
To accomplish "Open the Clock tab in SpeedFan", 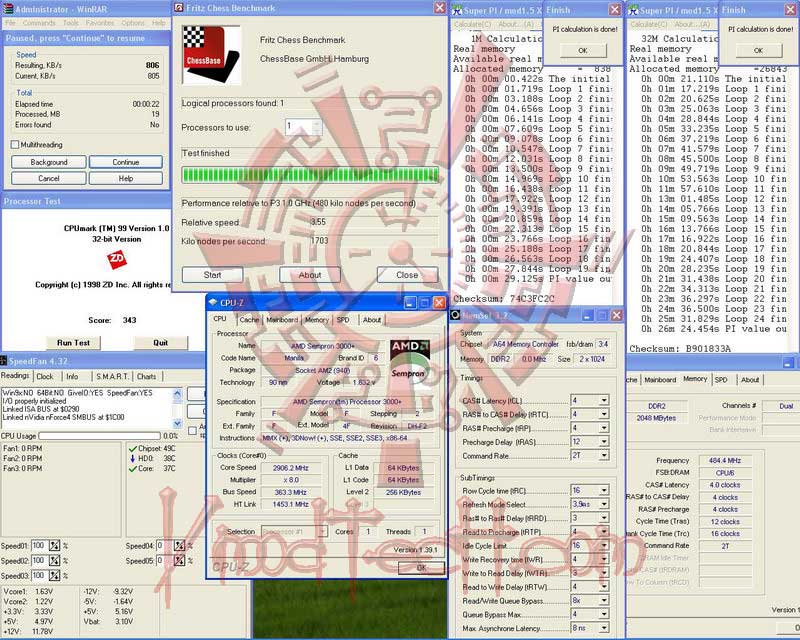I will (45, 376).
